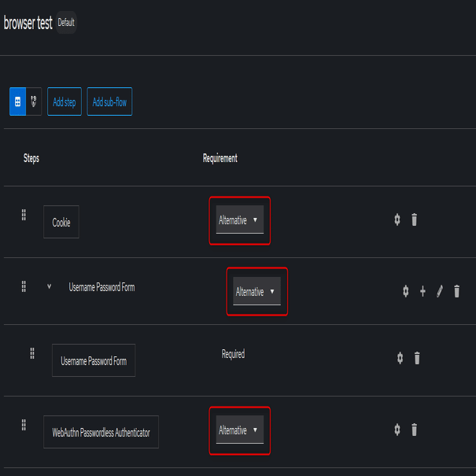Switch to flow diagram view toggle
This screenshot has height=476, width=476.
tap(34, 102)
